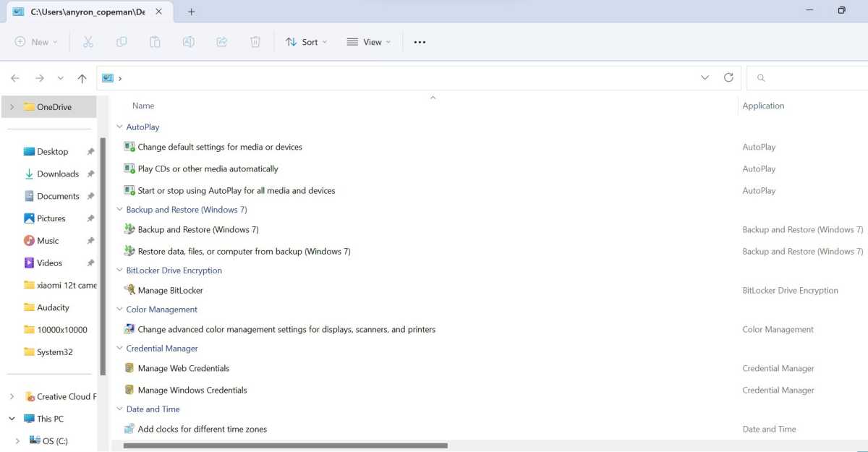The width and height of the screenshot is (868, 452).
Task: Expand the OS (C:) drive node
Action: pos(18,440)
